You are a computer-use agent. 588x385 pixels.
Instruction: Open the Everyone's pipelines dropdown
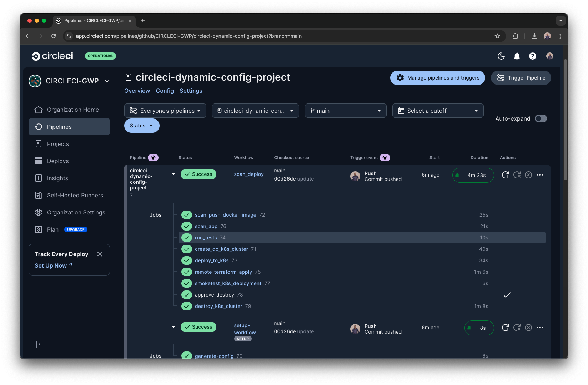pyautogui.click(x=165, y=111)
